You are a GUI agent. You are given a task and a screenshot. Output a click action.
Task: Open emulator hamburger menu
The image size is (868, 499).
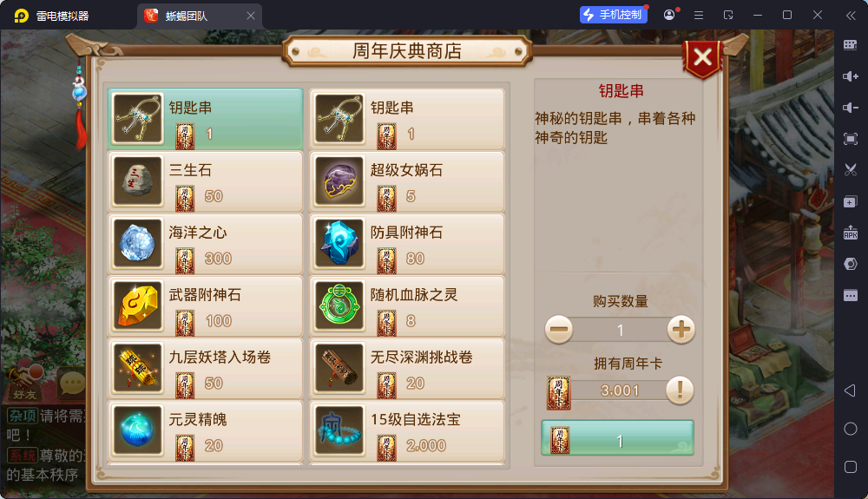[x=699, y=16]
